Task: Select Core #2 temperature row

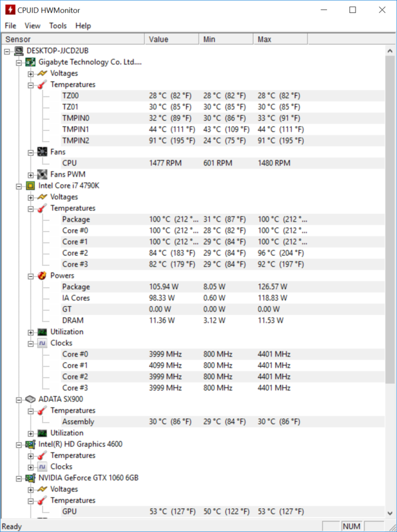Action: pyautogui.click(x=223, y=253)
